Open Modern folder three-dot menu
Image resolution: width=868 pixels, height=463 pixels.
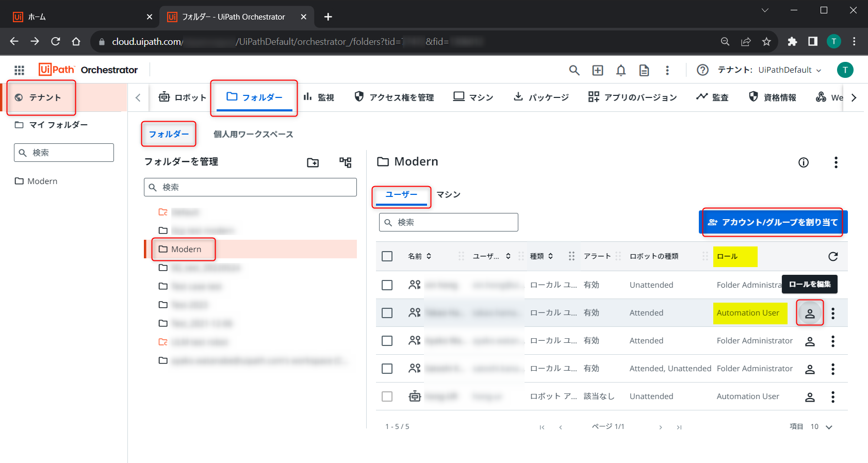pos(836,162)
